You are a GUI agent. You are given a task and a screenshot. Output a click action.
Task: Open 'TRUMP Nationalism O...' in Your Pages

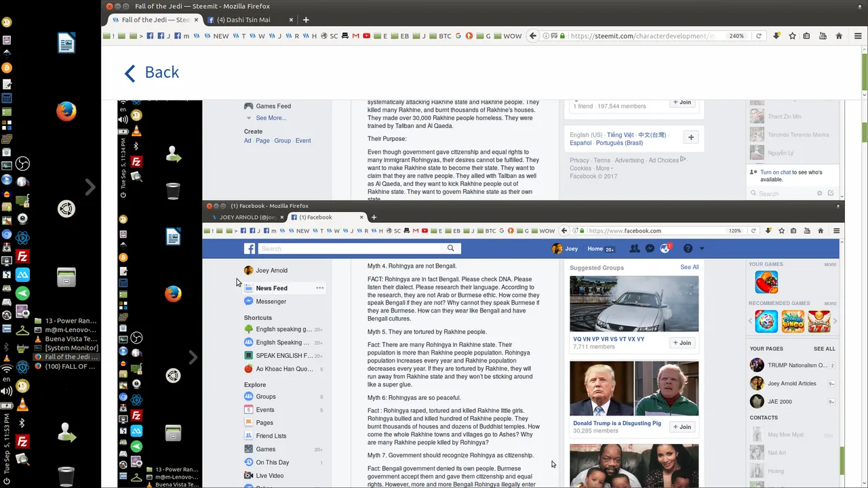(792, 365)
